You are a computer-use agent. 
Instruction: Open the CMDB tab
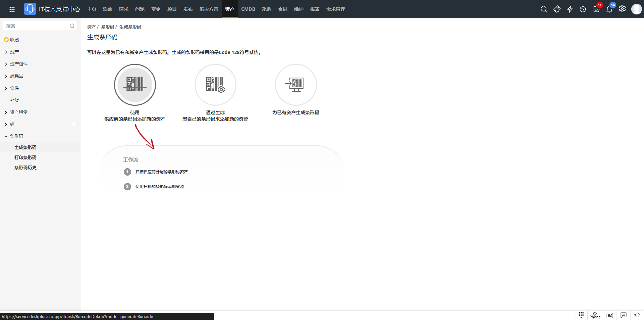(x=248, y=9)
